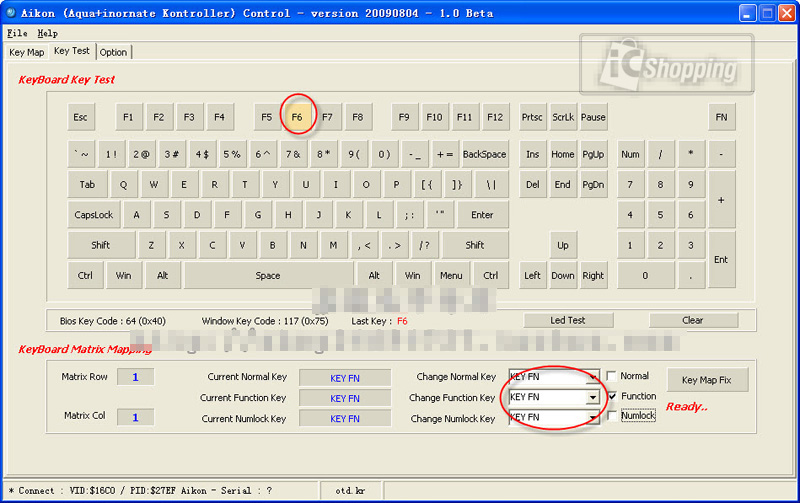Open the Change Function Key dropdown
This screenshot has height=503, width=800.
tap(593, 397)
